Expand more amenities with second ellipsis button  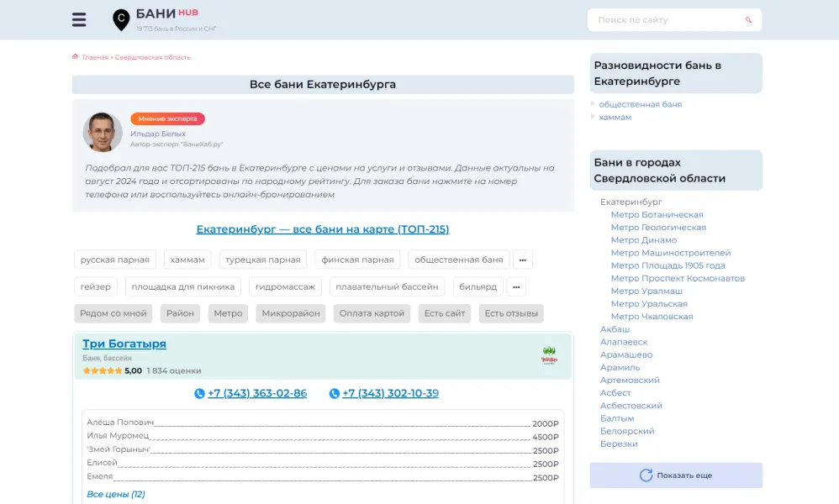tap(515, 286)
